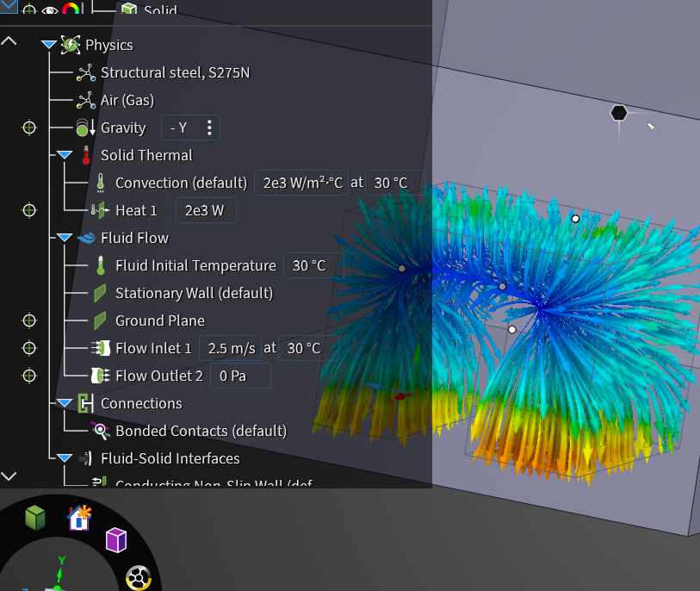Click the Heat 1 icon in tree
The width and height of the screenshot is (700, 591).
pyautogui.click(x=100, y=210)
